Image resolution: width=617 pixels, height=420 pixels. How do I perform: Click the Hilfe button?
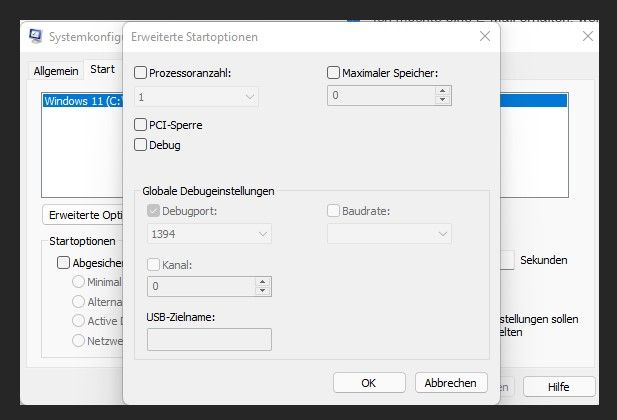click(559, 387)
